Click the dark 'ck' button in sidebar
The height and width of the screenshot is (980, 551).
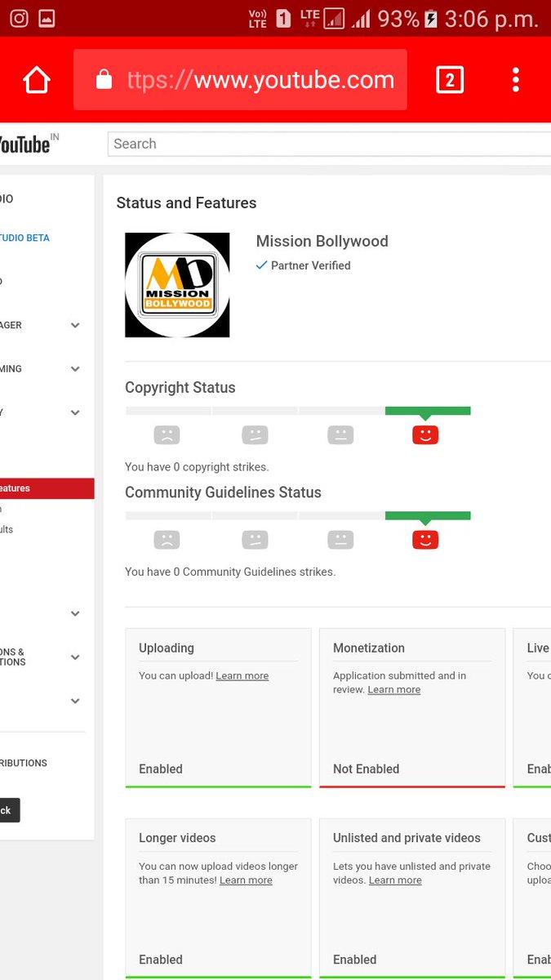coord(10,810)
